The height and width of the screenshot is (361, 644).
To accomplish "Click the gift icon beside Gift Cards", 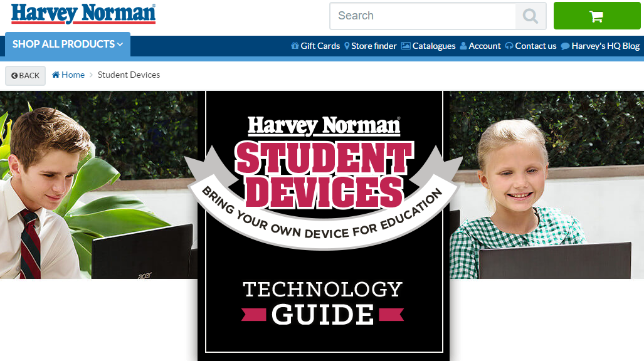I will point(295,46).
